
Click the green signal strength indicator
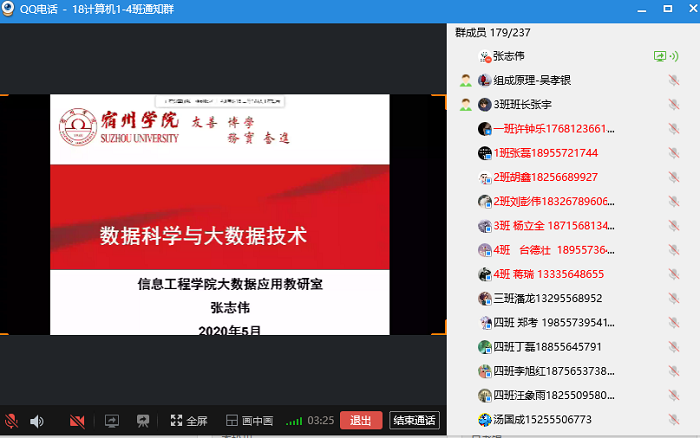293,421
